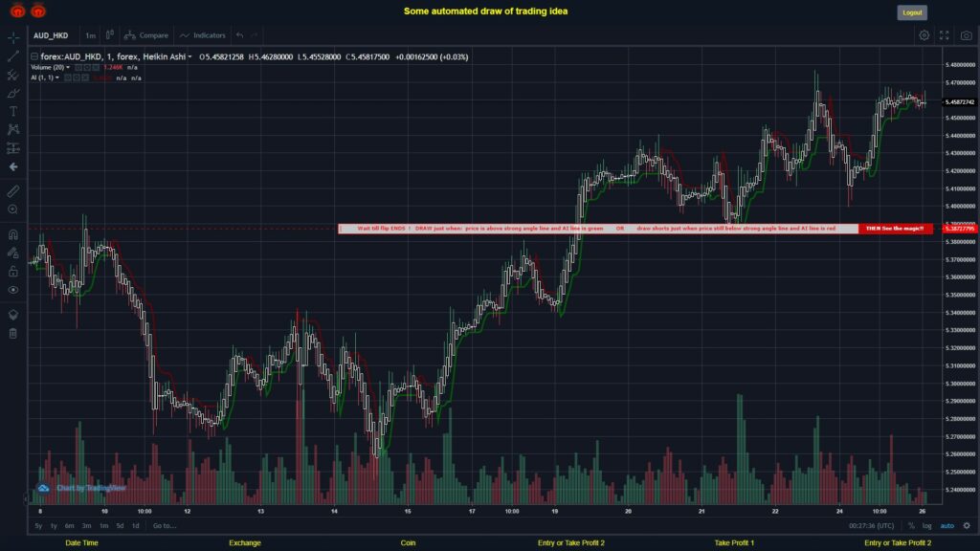
Task: Click the Exchange column heading
Action: click(x=245, y=543)
